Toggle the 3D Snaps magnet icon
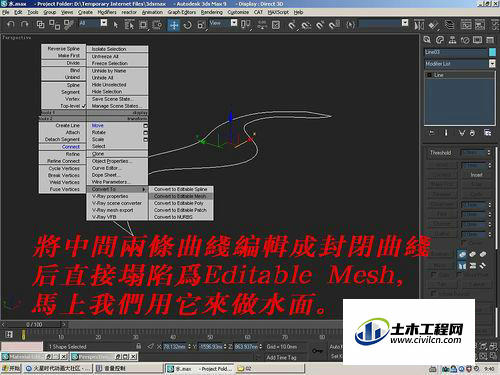 coord(292,25)
